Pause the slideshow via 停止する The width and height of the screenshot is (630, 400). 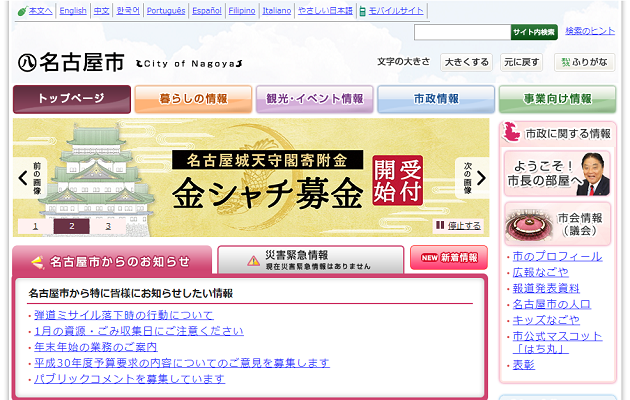pyautogui.click(x=458, y=226)
